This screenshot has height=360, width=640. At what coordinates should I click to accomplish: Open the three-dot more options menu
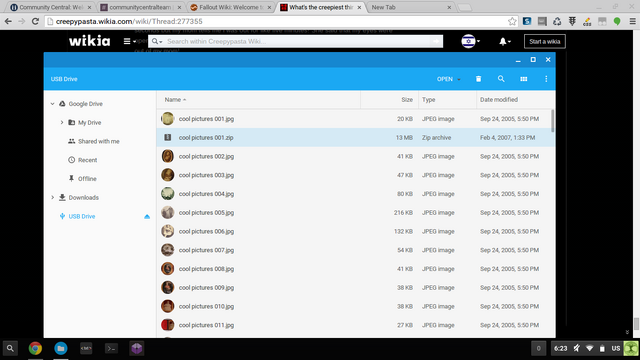point(546,79)
